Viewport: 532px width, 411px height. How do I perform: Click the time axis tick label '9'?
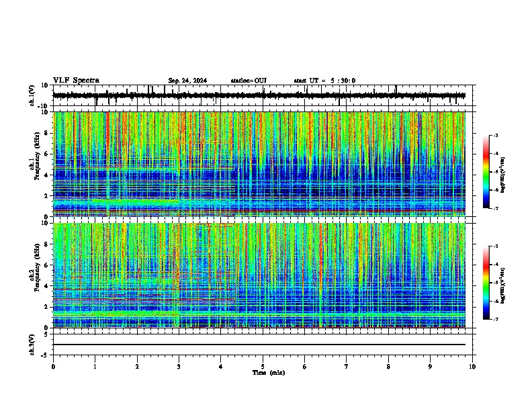tap(430, 367)
